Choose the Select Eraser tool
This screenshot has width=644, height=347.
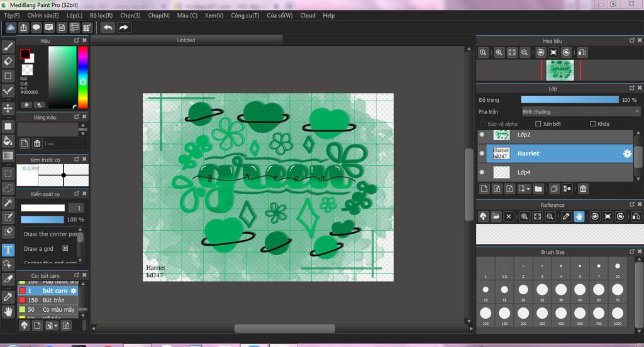8,231
